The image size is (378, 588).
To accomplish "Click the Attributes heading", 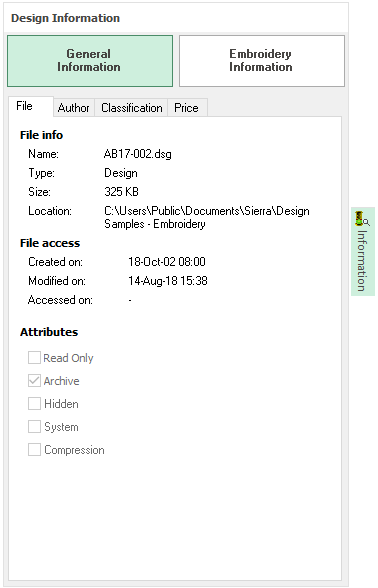I will click(x=49, y=332).
